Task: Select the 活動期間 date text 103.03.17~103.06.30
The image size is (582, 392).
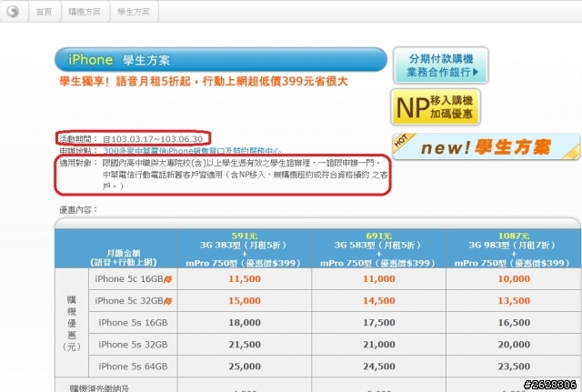Action: [157, 139]
